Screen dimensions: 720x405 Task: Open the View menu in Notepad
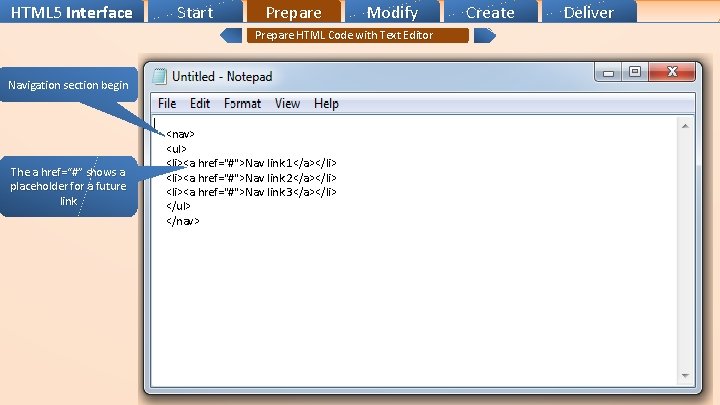point(287,104)
